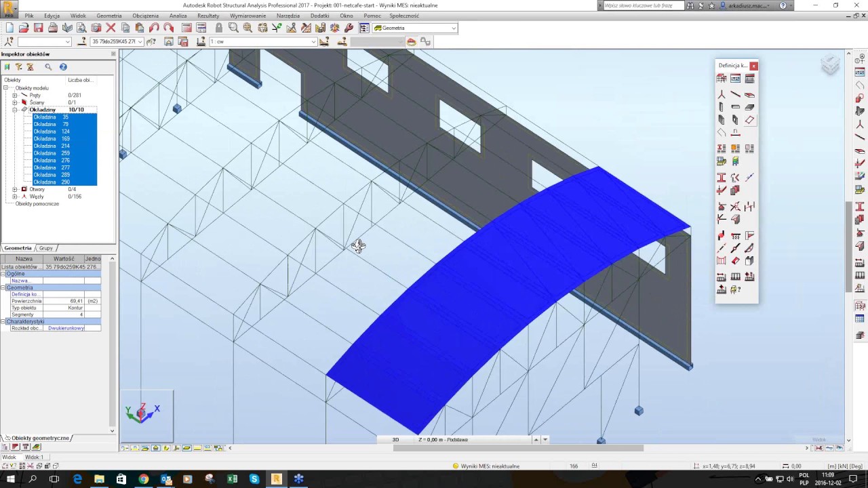This screenshot has width=868, height=488.
Task: Click the Skype icon in the taskbar
Action: pyautogui.click(x=254, y=479)
